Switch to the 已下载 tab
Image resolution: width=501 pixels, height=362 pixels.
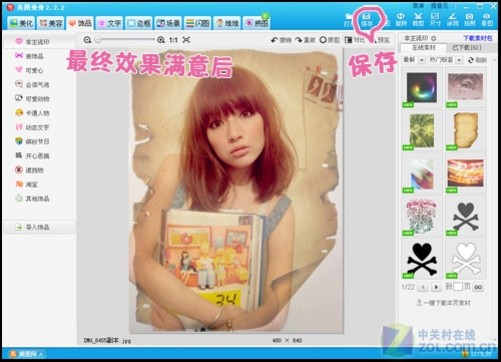(467, 48)
